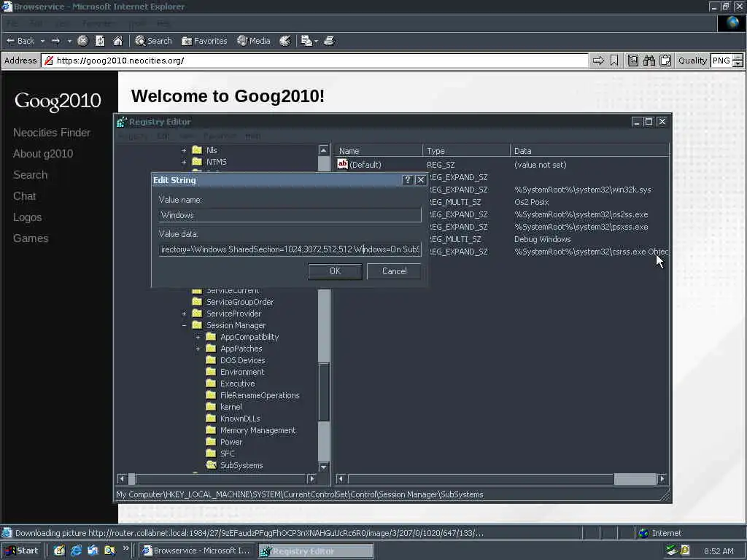
Task: Expand the Nls registry key
Action: (x=184, y=150)
